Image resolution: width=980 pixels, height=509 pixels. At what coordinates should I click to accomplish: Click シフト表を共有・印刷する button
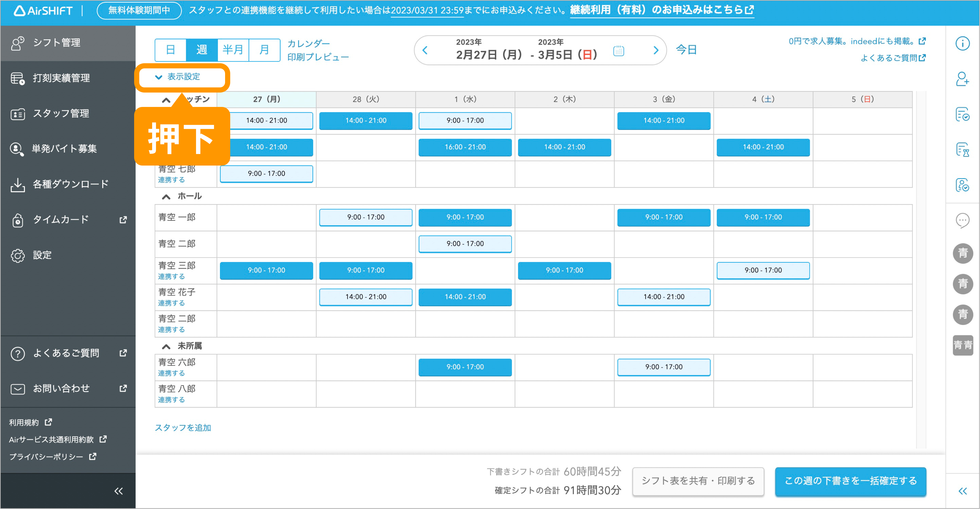(698, 481)
